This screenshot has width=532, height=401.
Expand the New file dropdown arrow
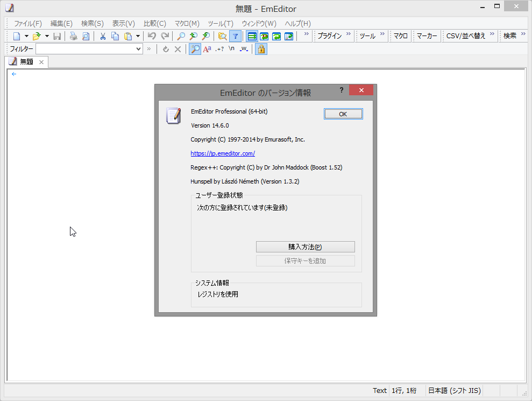pyautogui.click(x=26, y=36)
